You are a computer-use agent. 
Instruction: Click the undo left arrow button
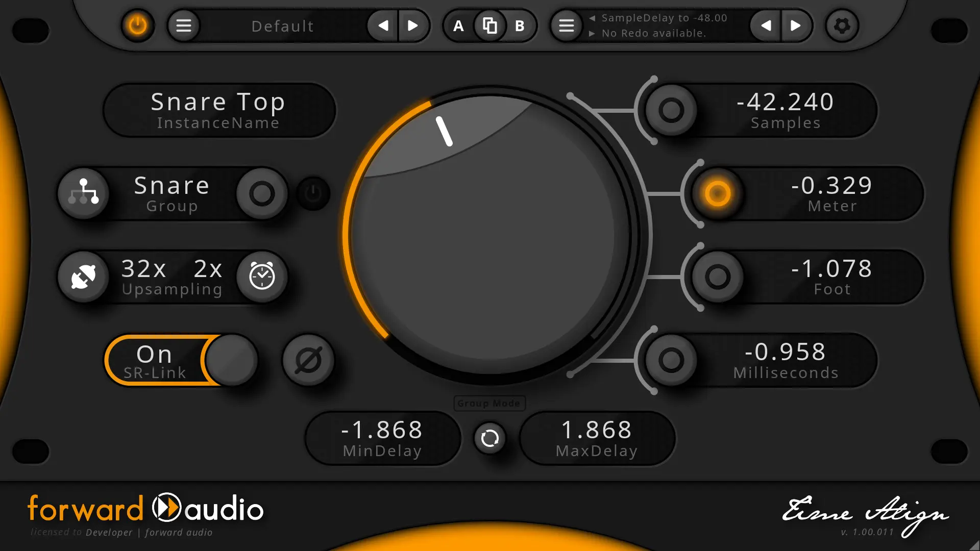point(766,26)
